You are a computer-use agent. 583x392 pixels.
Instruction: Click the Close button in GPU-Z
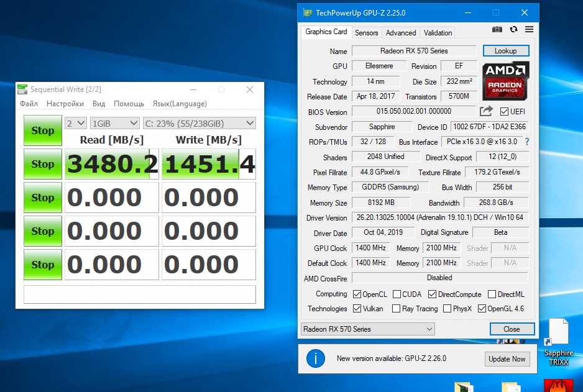pos(512,329)
